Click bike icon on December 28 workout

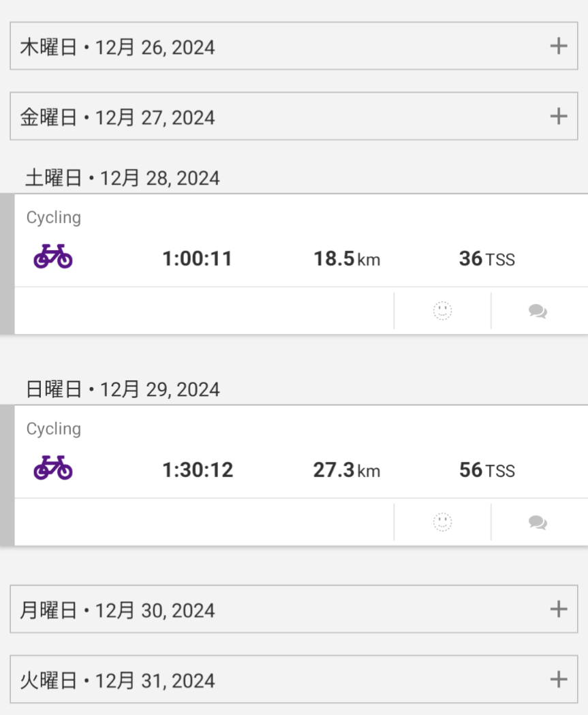click(x=53, y=257)
